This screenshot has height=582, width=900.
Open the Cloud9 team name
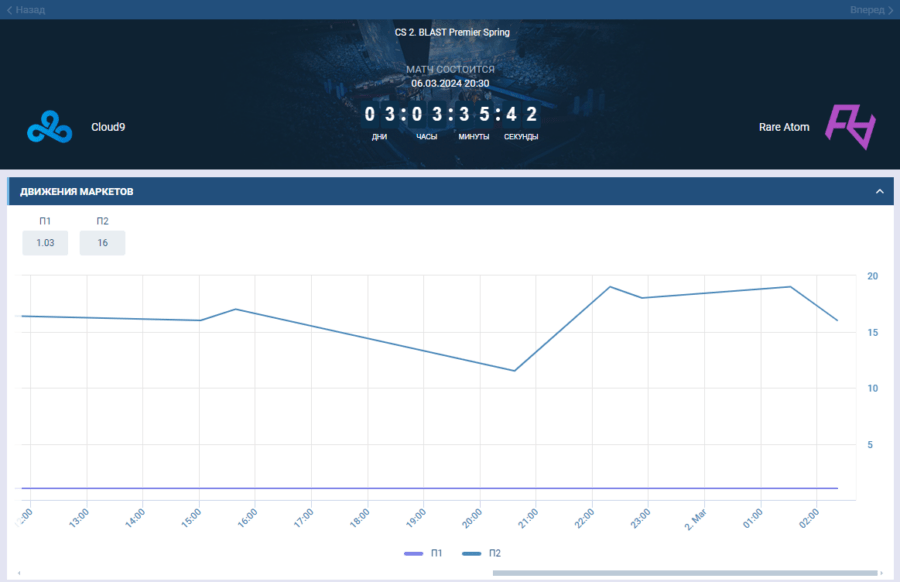coord(108,127)
